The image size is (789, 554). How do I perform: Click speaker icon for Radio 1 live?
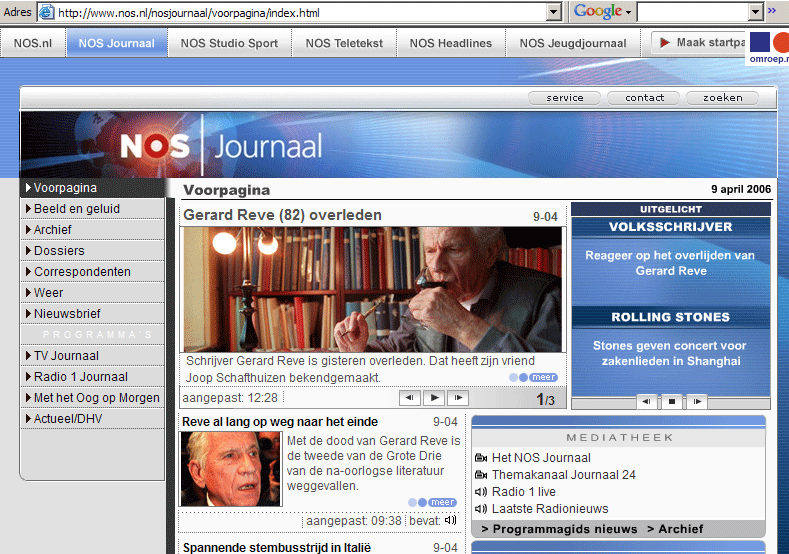tap(481, 492)
